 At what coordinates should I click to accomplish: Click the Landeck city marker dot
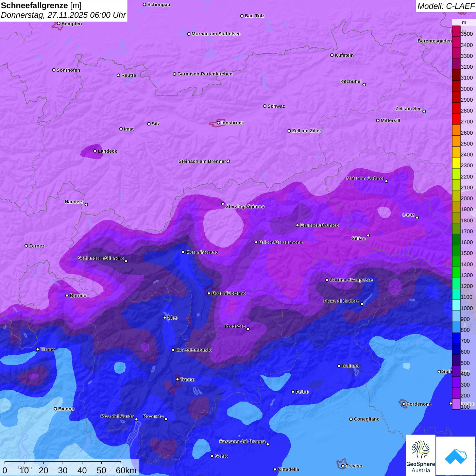click(x=95, y=151)
